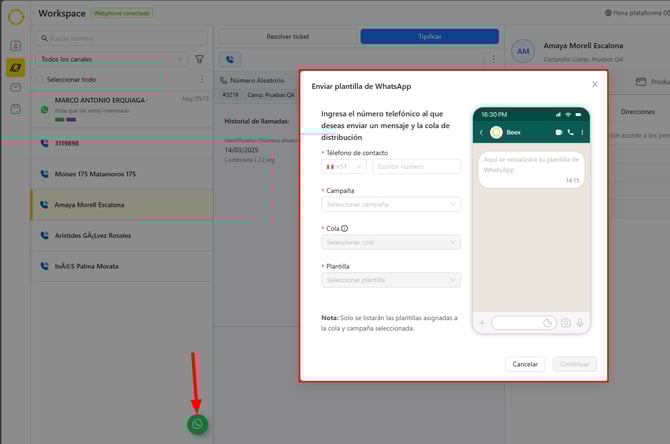The image size is (670, 444).
Task: Click the Productos card icon
Action: (x=641, y=82)
